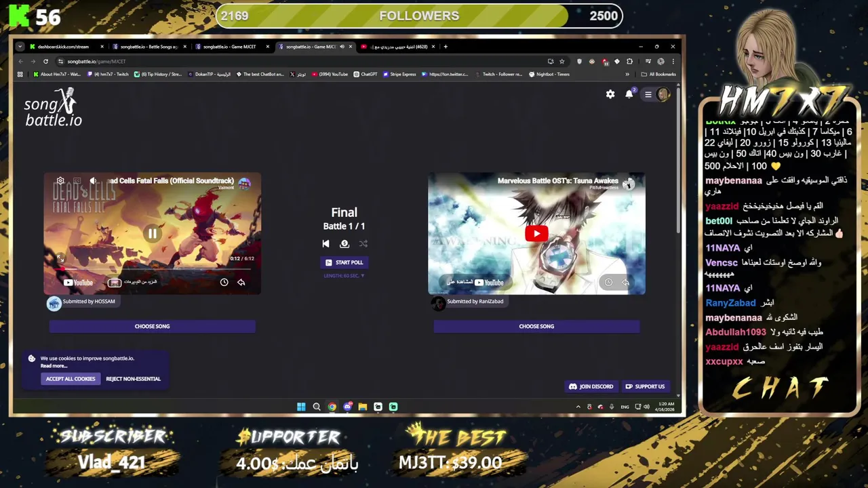This screenshot has width=868, height=488.
Task: Mute the active songbattle tab audio icon
Action: tap(342, 47)
